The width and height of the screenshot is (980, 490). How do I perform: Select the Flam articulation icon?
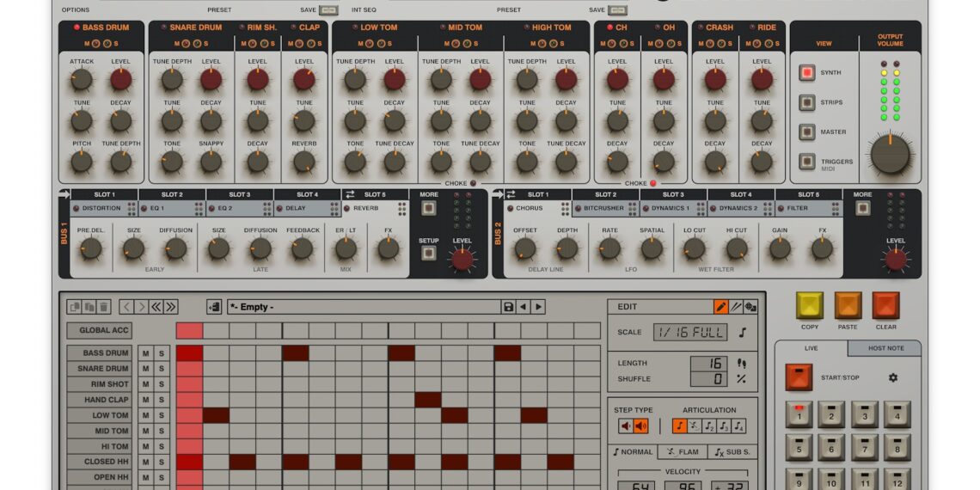(695, 426)
